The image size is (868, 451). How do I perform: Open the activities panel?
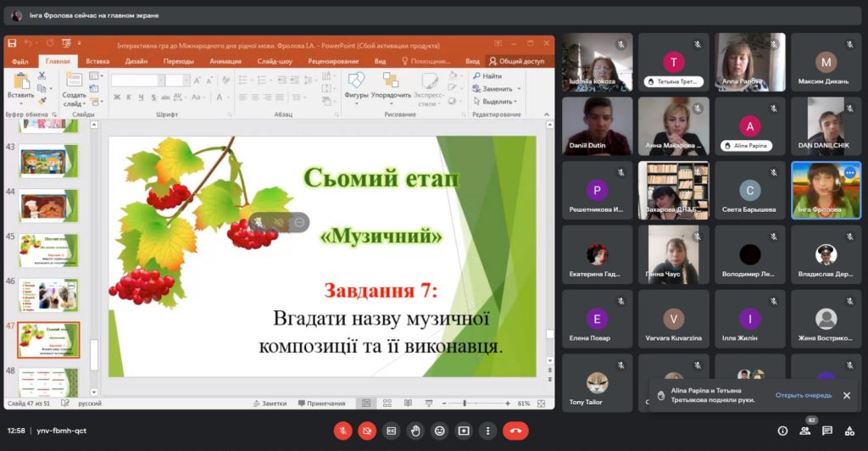[x=849, y=431]
